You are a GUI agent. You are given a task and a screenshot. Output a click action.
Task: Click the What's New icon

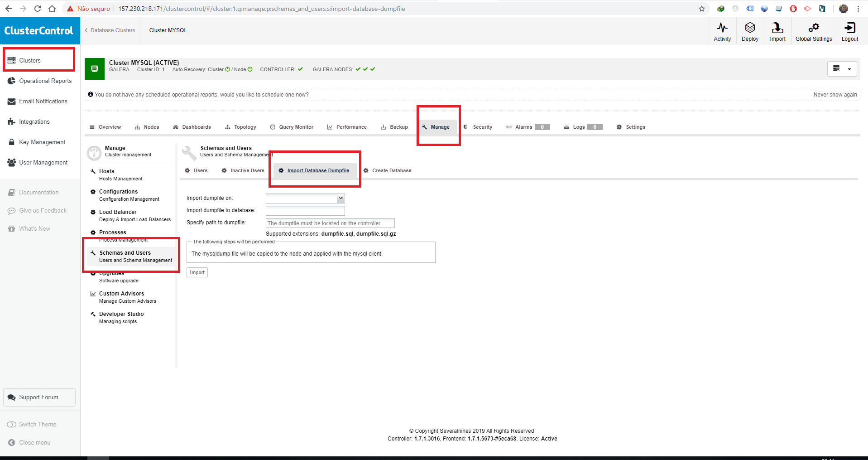34,228
